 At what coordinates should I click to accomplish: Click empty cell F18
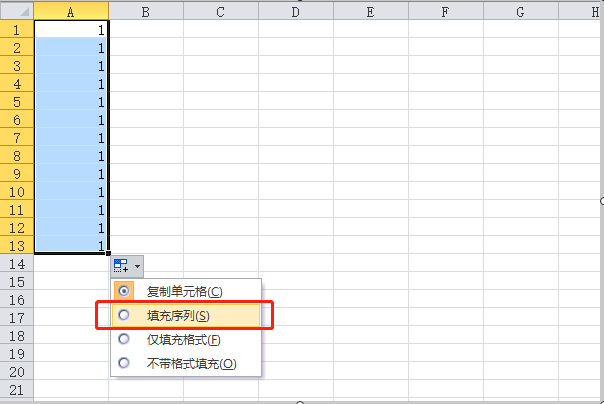[445, 335]
